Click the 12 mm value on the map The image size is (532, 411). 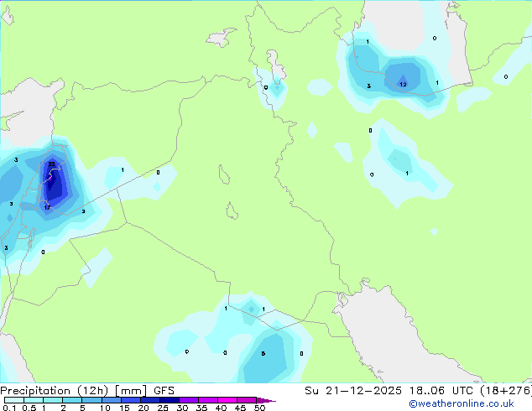pyautogui.click(x=403, y=84)
